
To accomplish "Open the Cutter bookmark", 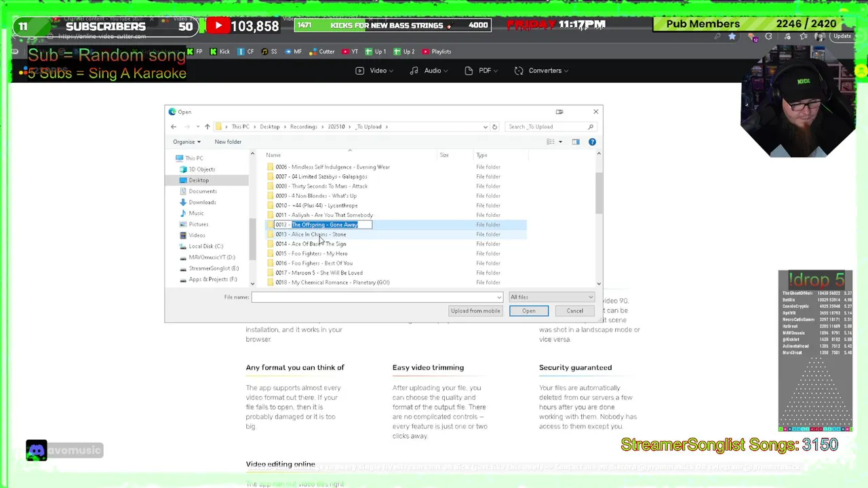I will tap(321, 52).
